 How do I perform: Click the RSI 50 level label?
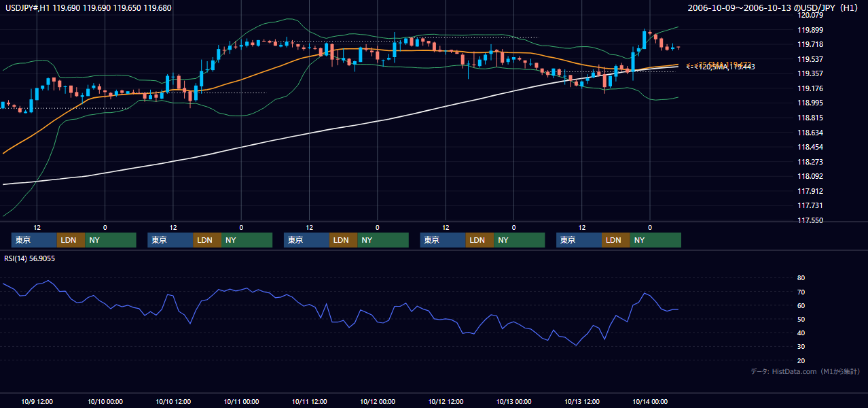801,319
